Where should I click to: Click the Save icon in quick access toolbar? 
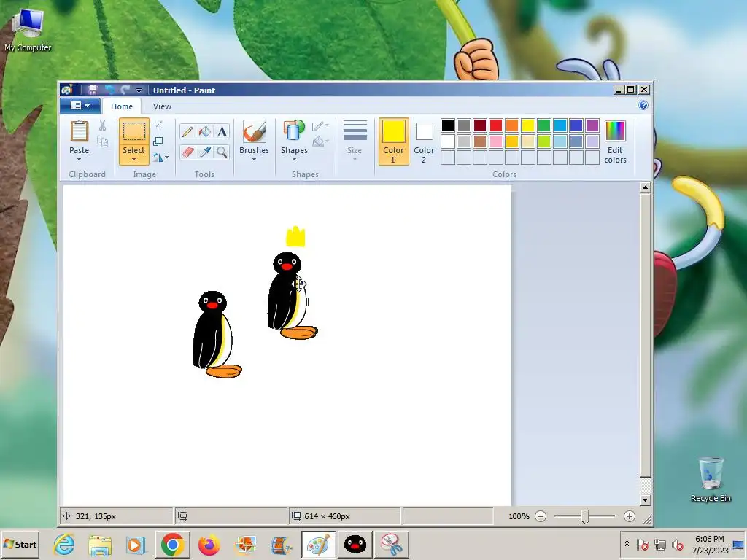pyautogui.click(x=93, y=90)
